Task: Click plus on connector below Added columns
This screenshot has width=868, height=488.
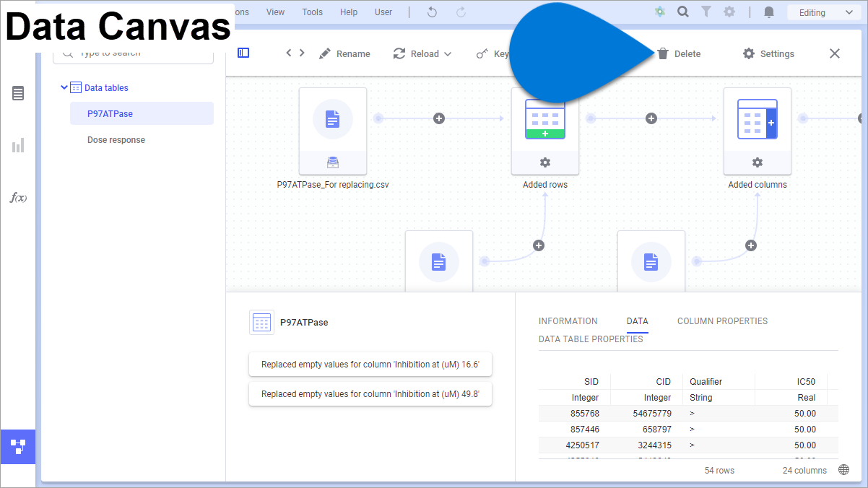Action: 751,245
